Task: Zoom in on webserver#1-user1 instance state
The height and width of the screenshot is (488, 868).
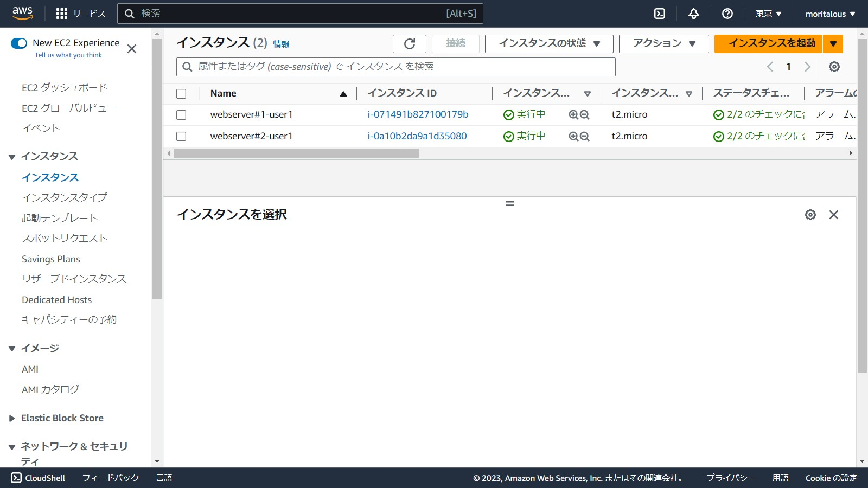Action: pos(573,114)
